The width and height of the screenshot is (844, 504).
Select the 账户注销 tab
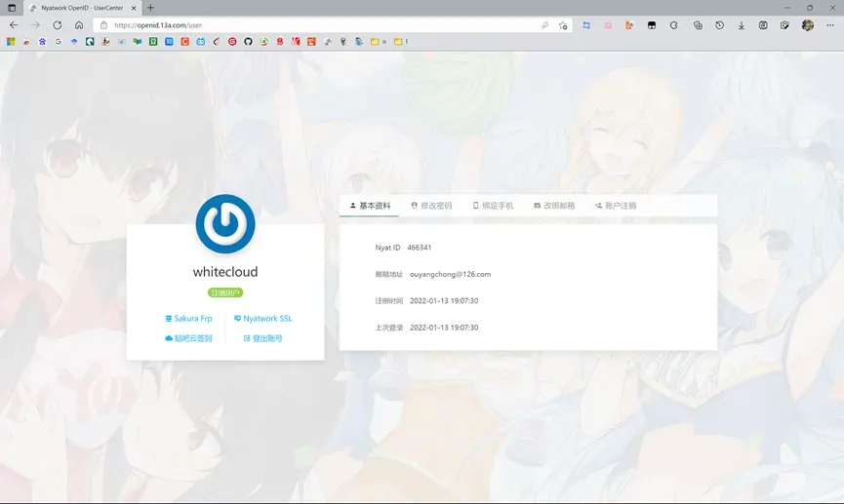point(616,206)
